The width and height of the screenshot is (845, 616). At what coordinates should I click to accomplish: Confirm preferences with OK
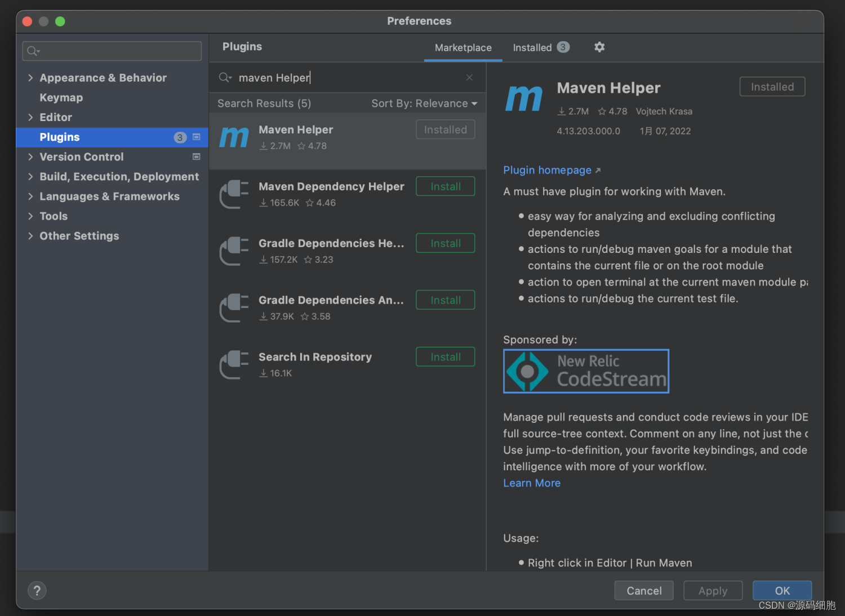(x=782, y=591)
